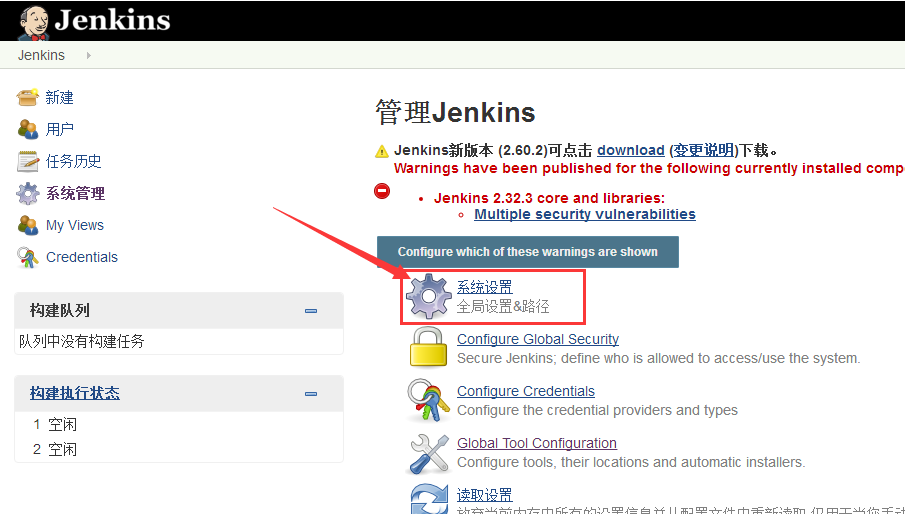Open the 任务历史 sidebar link
The height and width of the screenshot is (514, 905).
(x=73, y=161)
